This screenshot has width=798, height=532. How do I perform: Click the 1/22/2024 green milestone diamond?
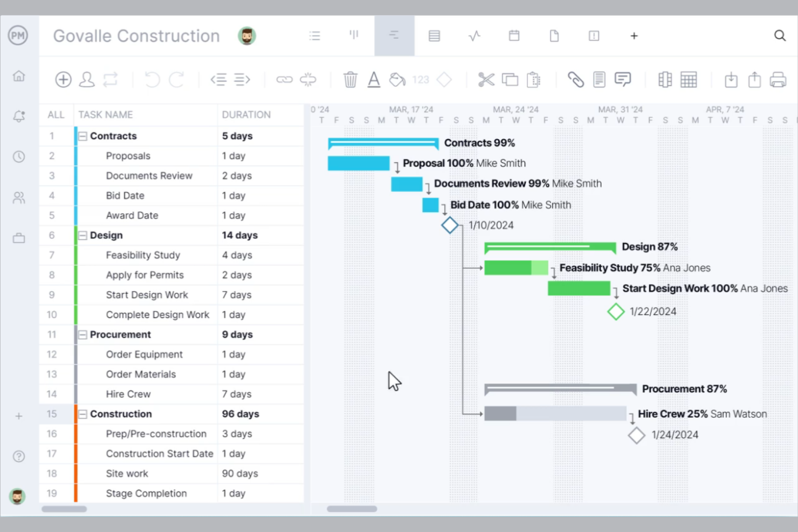[x=616, y=312]
